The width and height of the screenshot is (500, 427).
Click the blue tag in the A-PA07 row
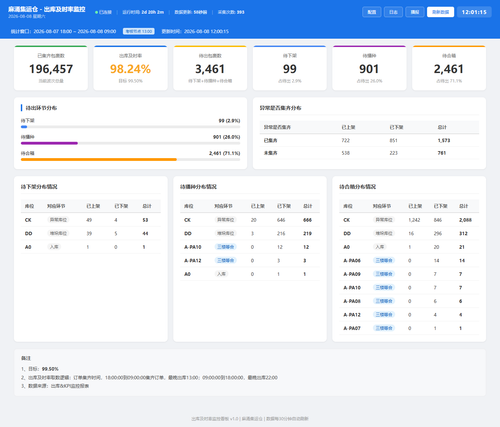coord(384,328)
